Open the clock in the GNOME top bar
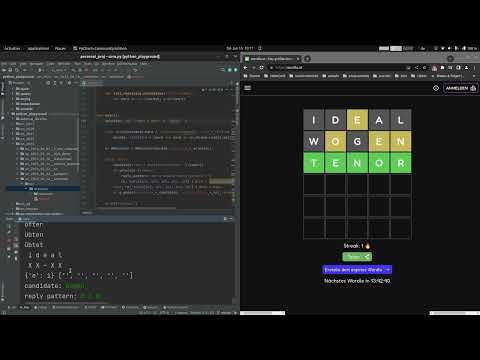Screen dimensions: 480x360 240,48
